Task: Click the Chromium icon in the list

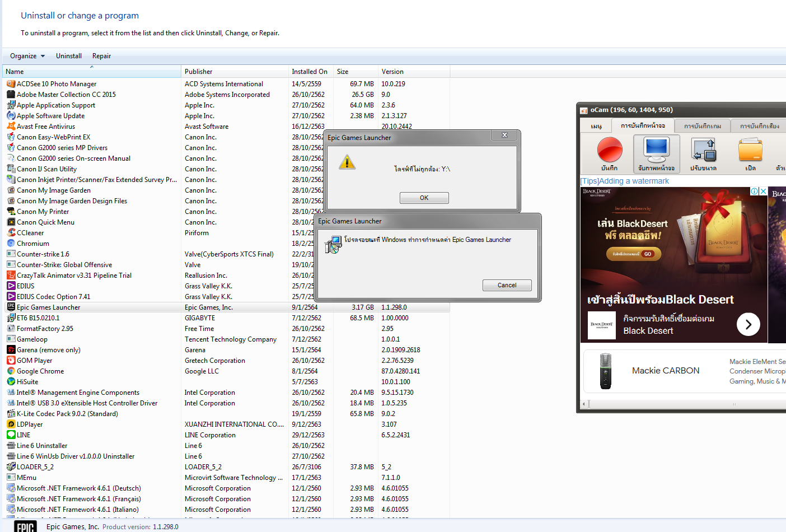Action: coord(11,244)
